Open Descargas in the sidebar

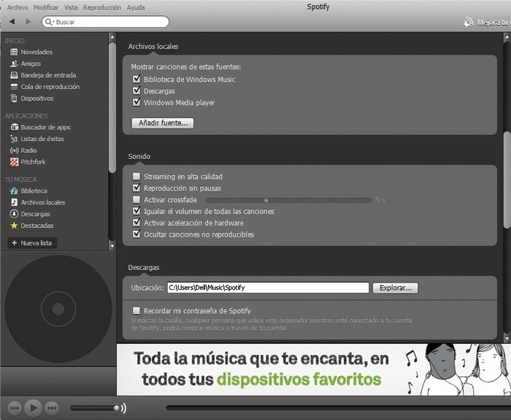[30, 214]
